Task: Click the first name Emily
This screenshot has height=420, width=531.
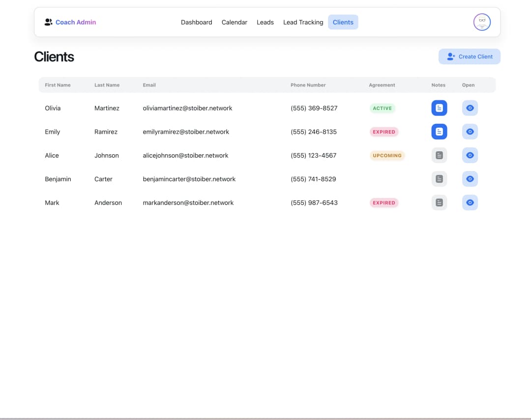Action: [x=52, y=132]
